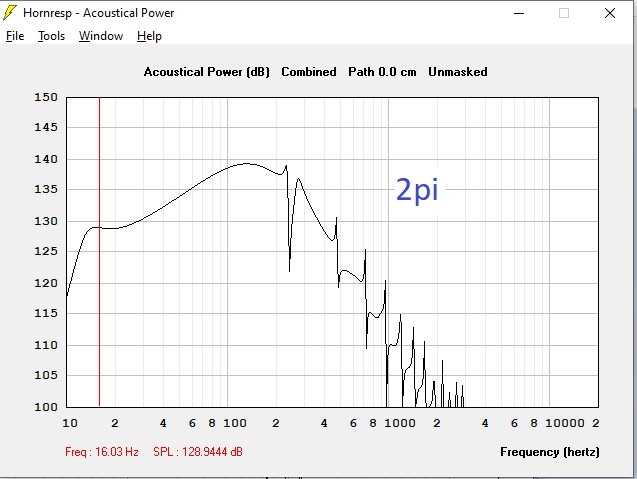Viewport: 637px width, 479px height.
Task: Click the 125 value on vertical axis
Action: (46, 251)
